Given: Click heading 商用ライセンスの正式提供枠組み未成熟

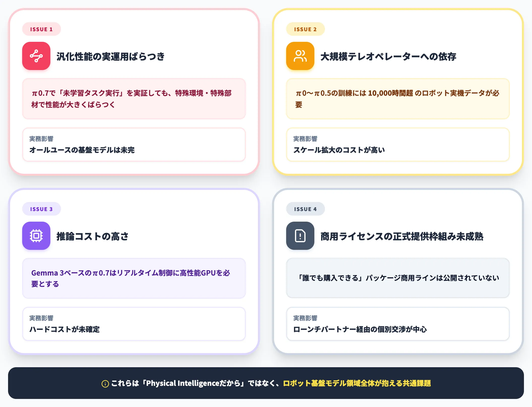Looking at the screenshot, I should [x=402, y=236].
